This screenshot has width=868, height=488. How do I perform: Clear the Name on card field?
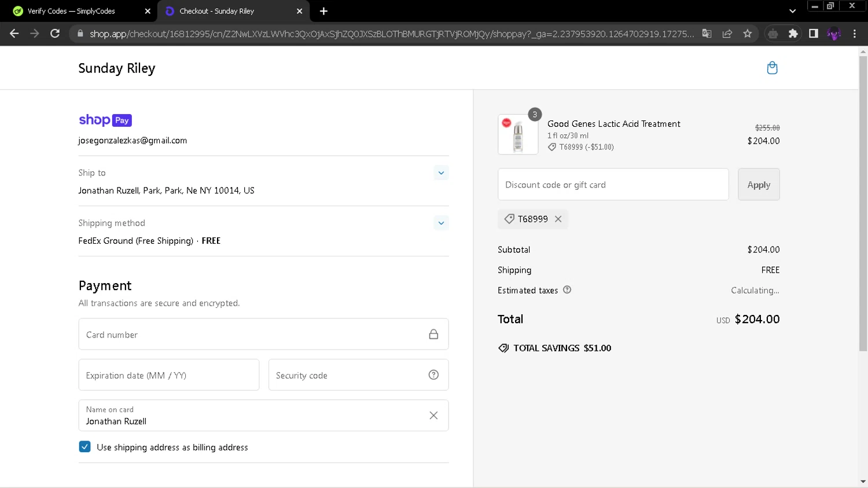click(x=433, y=416)
